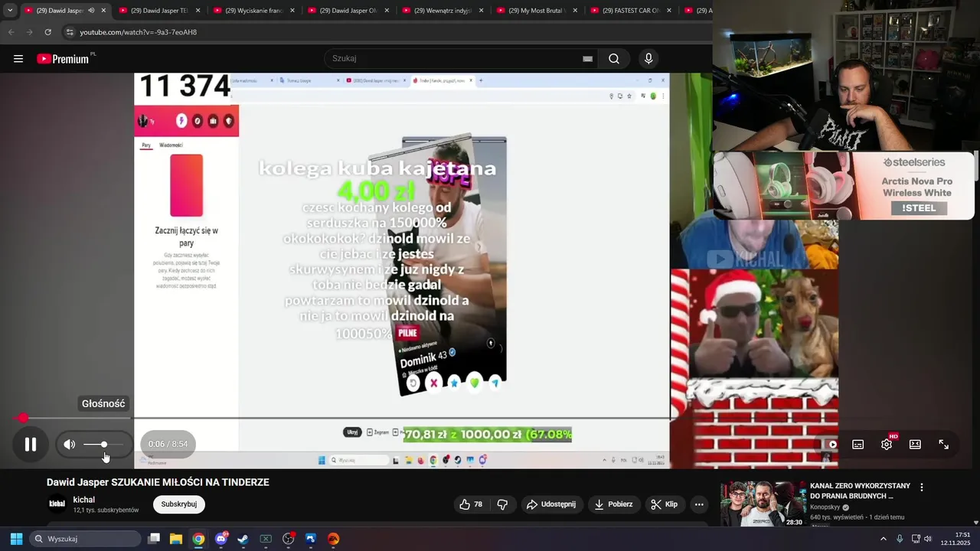The width and height of the screenshot is (980, 551).
Task: Open system volume tray icon
Action: (928, 539)
